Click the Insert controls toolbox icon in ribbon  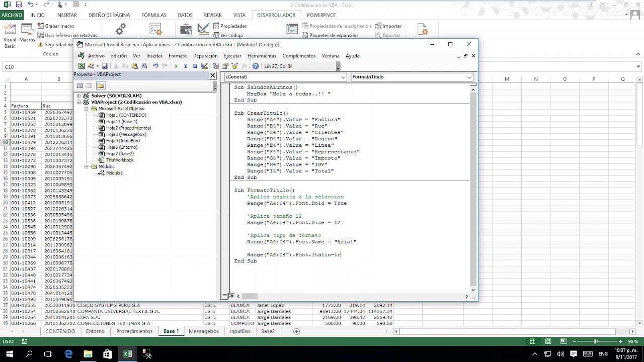tap(186, 29)
